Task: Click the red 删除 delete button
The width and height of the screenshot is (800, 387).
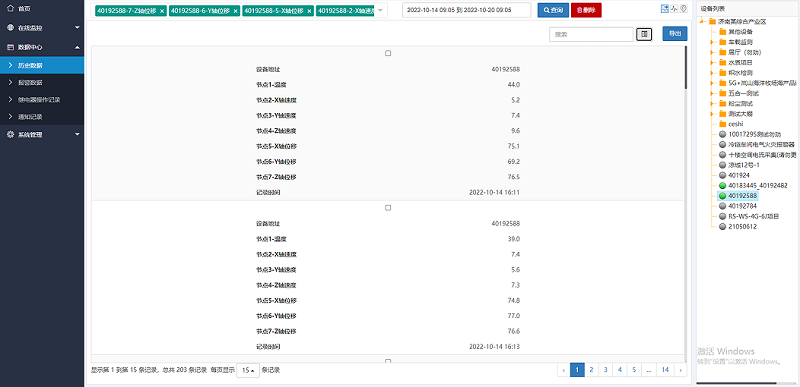Action: click(586, 10)
